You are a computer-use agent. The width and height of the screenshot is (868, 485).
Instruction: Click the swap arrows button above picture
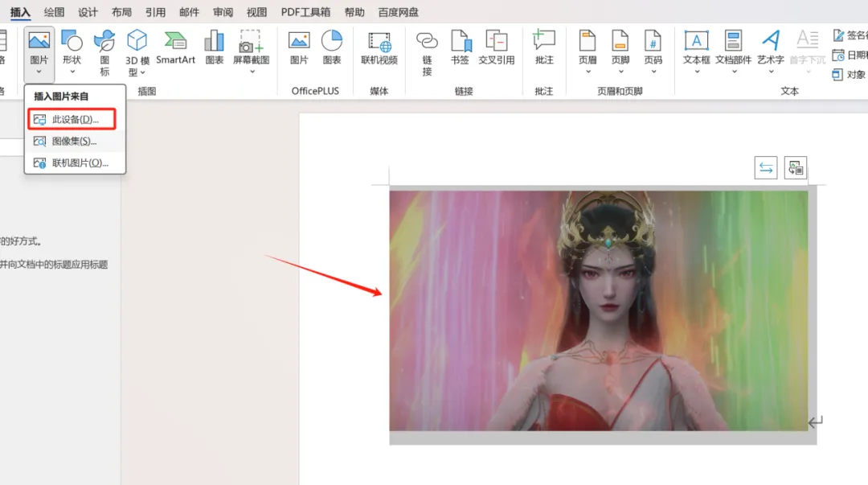(766, 168)
